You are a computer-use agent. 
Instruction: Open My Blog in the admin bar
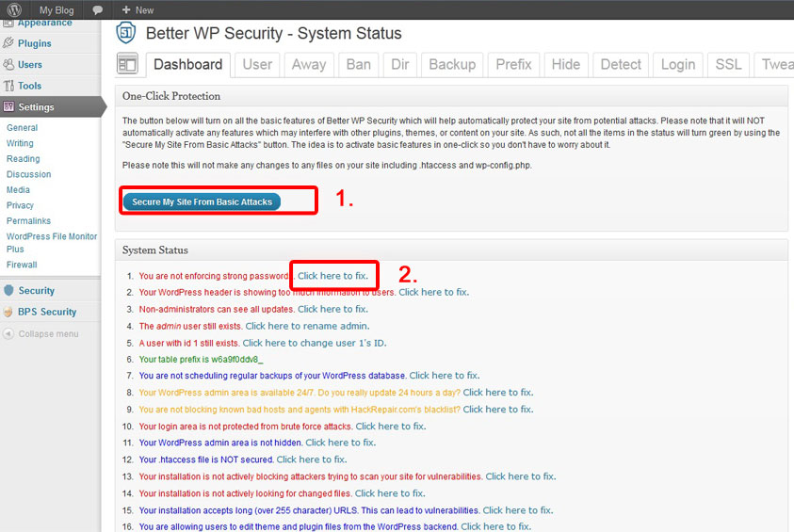tap(57, 9)
